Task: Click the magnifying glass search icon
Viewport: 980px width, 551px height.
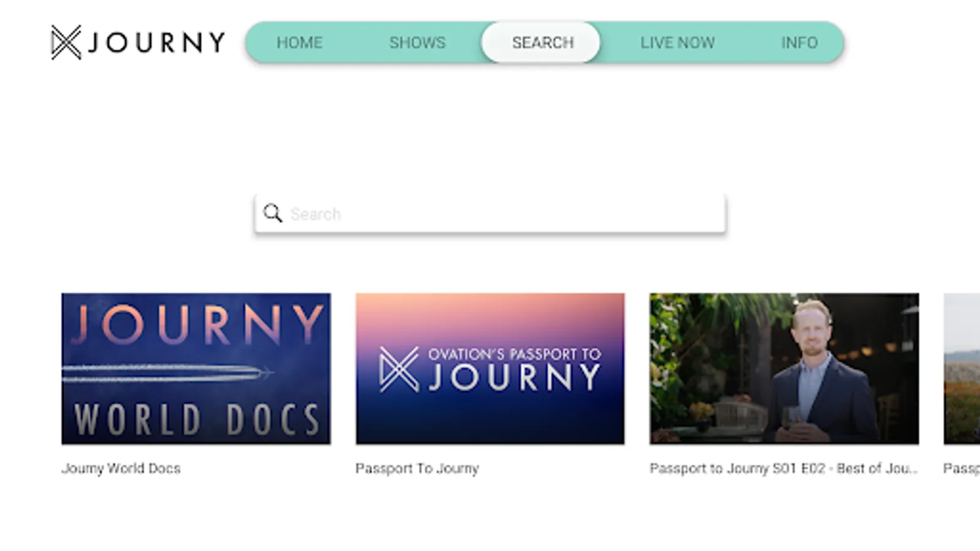Action: coord(273,213)
